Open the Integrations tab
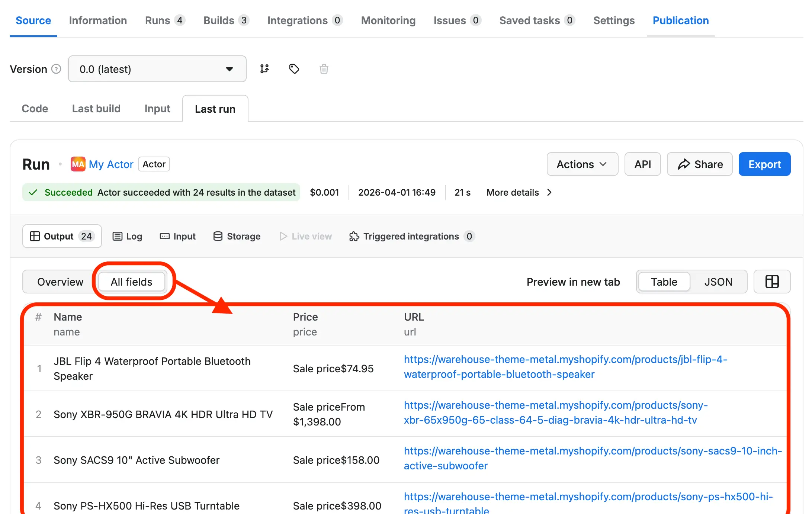This screenshot has width=812, height=514. click(x=305, y=20)
